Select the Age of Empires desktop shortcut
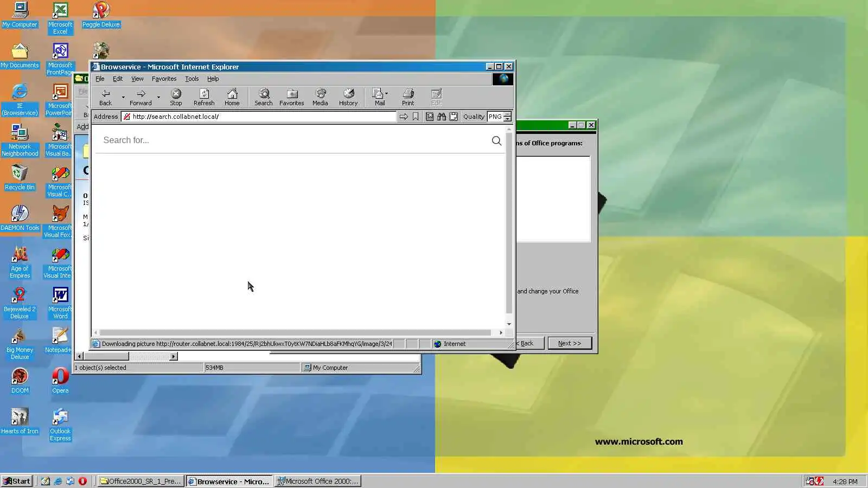This screenshot has height=488, width=868. coord(20,262)
